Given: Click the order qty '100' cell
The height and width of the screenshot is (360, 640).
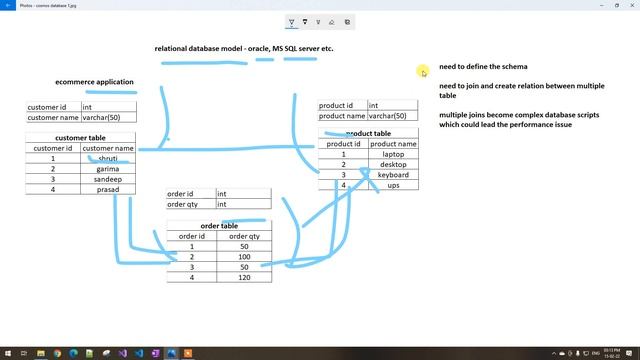Looking at the screenshot, I should coord(244,257).
